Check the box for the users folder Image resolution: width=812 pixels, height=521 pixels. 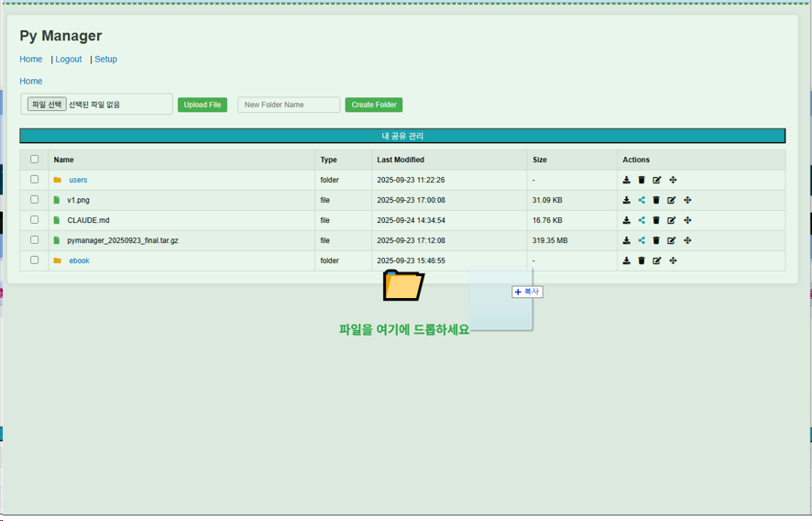[x=35, y=180]
